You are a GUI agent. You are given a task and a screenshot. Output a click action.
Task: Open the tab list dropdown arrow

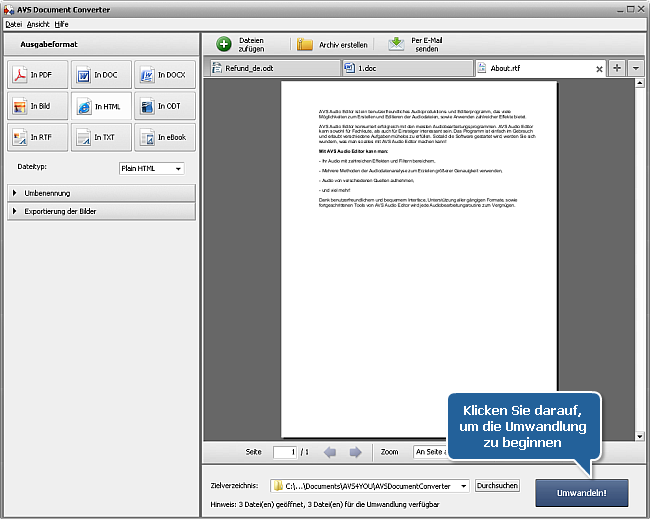pos(635,68)
